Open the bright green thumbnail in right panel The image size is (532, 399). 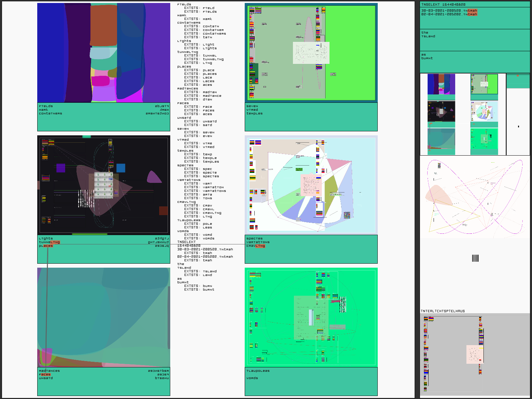point(484,139)
